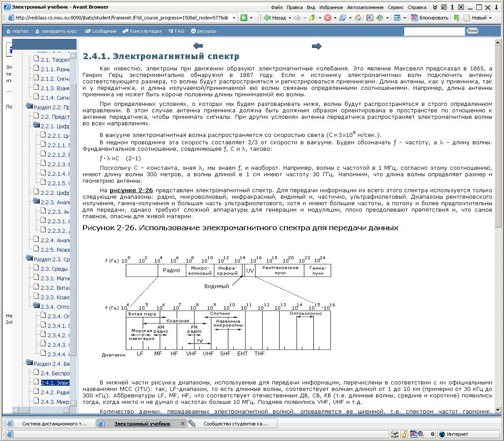Open the Назад history dropdown arrow
The height and width of the screenshot is (441, 504).
pyautogui.click(x=290, y=18)
